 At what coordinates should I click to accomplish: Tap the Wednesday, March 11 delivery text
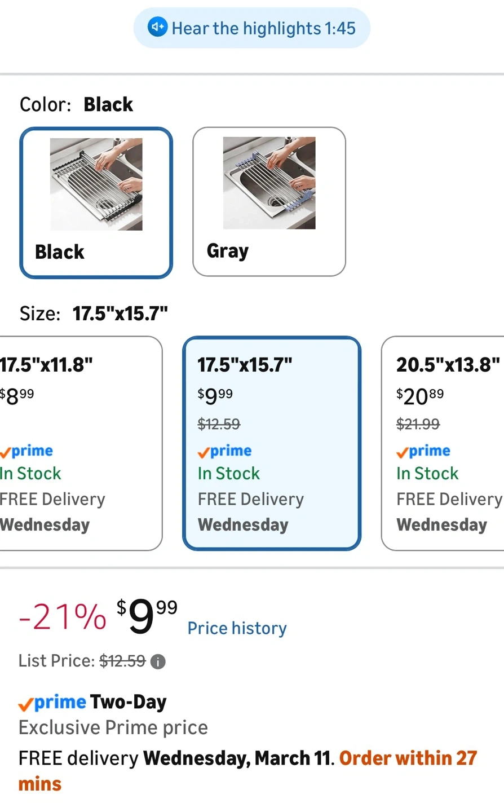click(x=236, y=758)
